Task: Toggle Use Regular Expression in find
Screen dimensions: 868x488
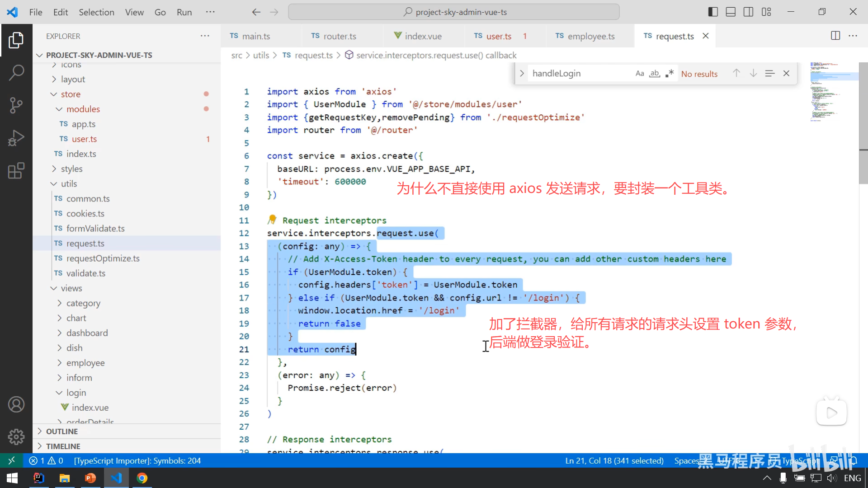Action: pyautogui.click(x=670, y=74)
